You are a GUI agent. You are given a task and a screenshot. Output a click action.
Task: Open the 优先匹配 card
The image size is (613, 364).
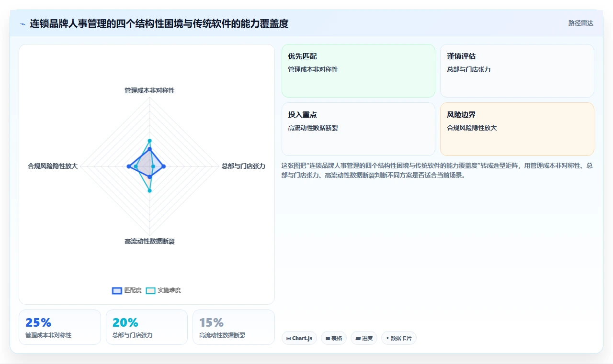358,71
